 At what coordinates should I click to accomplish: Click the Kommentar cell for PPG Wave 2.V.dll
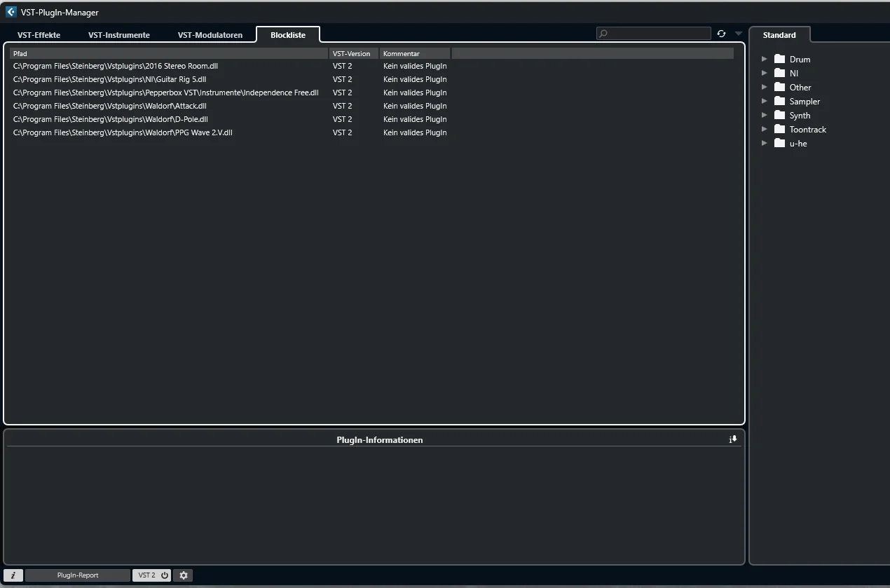[415, 132]
